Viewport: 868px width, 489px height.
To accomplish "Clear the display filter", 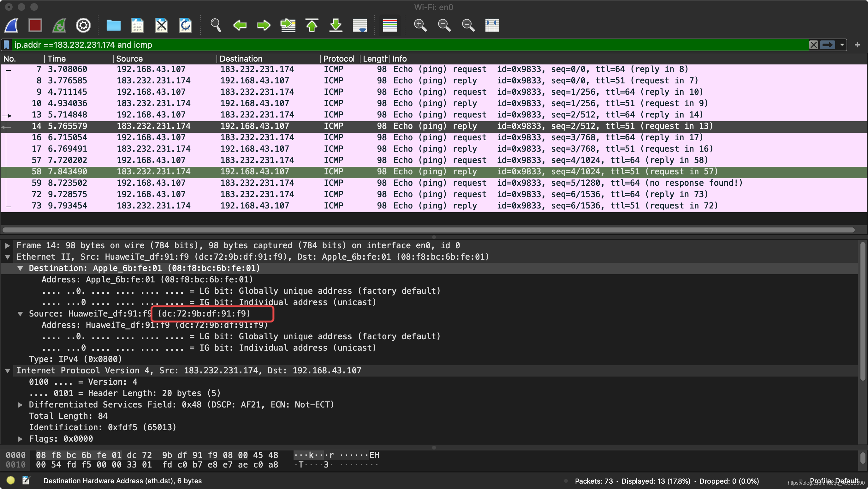I will click(813, 45).
